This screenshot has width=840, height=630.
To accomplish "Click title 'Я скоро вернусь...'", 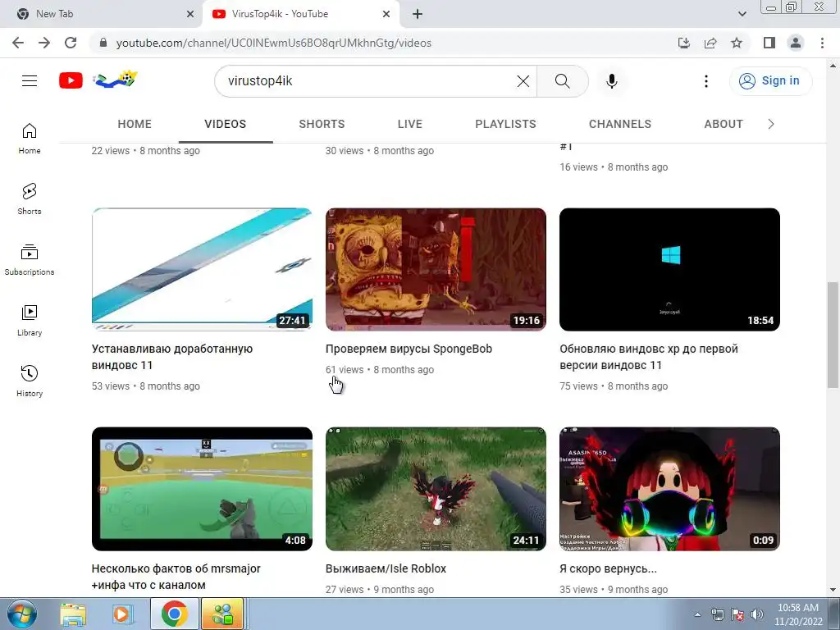I will [608, 568].
